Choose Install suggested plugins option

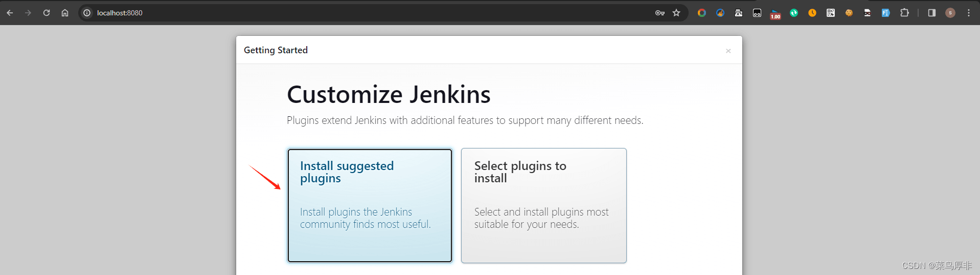[x=370, y=205]
